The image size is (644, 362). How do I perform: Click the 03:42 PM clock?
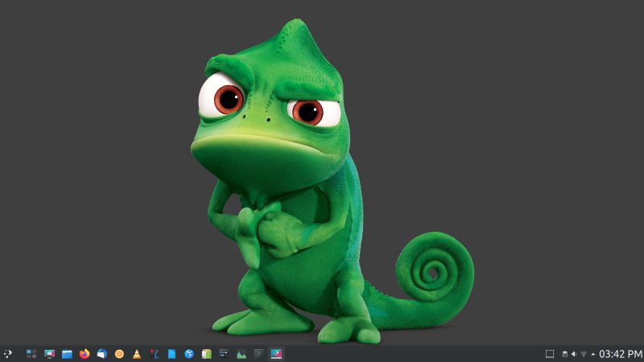click(x=621, y=354)
